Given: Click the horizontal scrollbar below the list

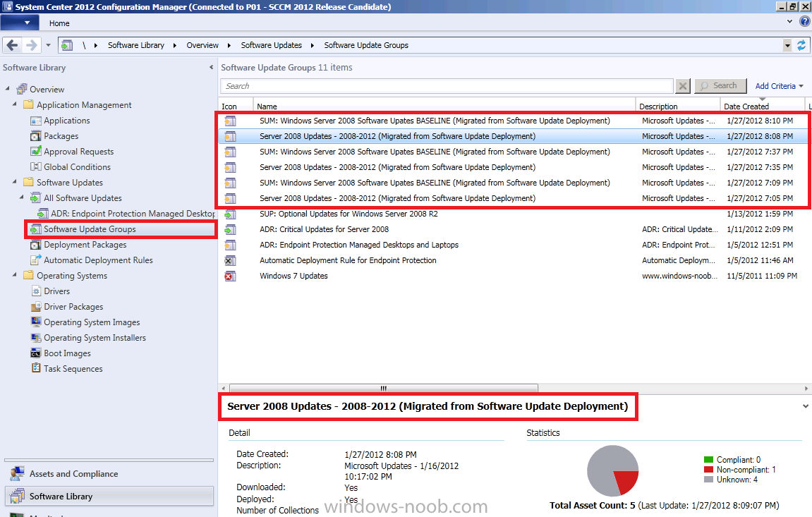Looking at the screenshot, I should tap(384, 388).
